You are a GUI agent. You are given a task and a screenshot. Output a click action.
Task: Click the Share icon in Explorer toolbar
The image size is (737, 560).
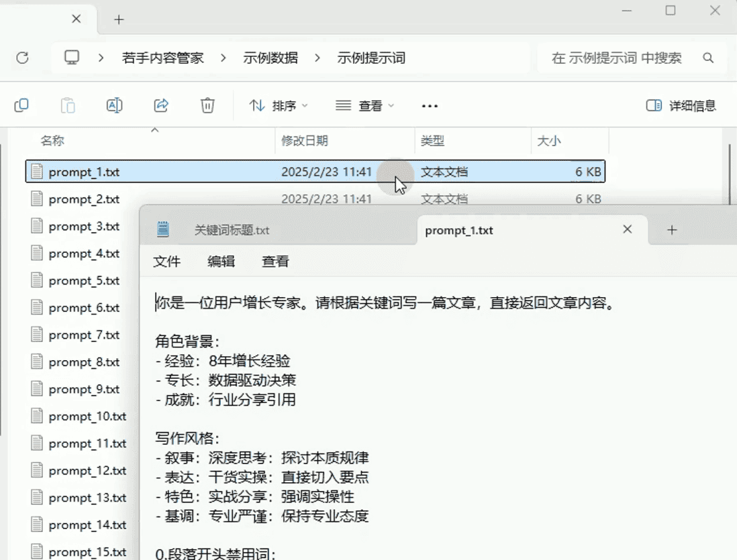tap(161, 105)
